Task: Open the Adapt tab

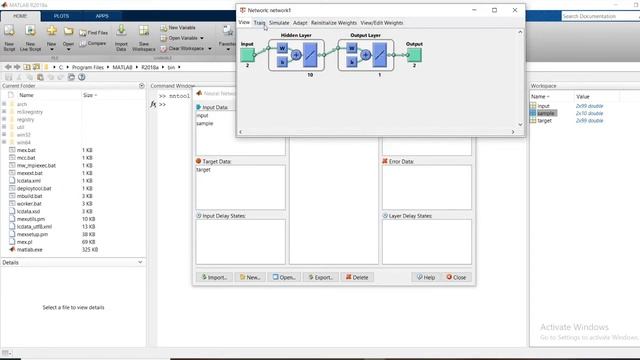Action: pos(300,23)
